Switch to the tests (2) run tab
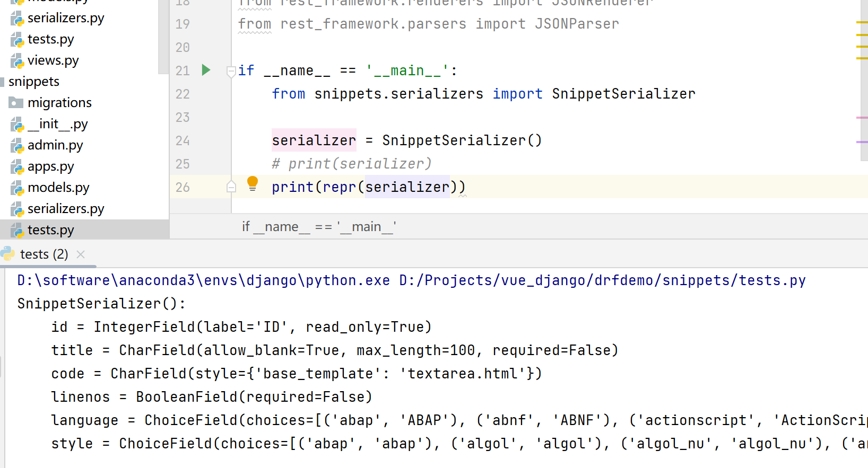The image size is (868, 468). click(x=44, y=254)
